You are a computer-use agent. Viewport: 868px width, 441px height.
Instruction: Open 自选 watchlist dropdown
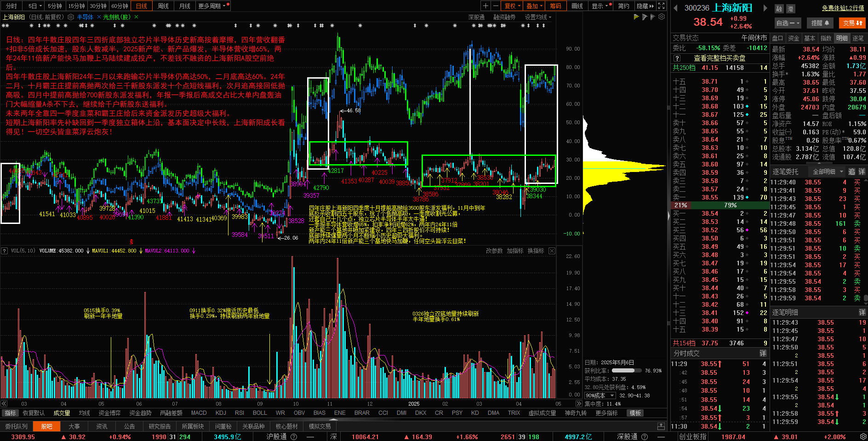coord(788,23)
